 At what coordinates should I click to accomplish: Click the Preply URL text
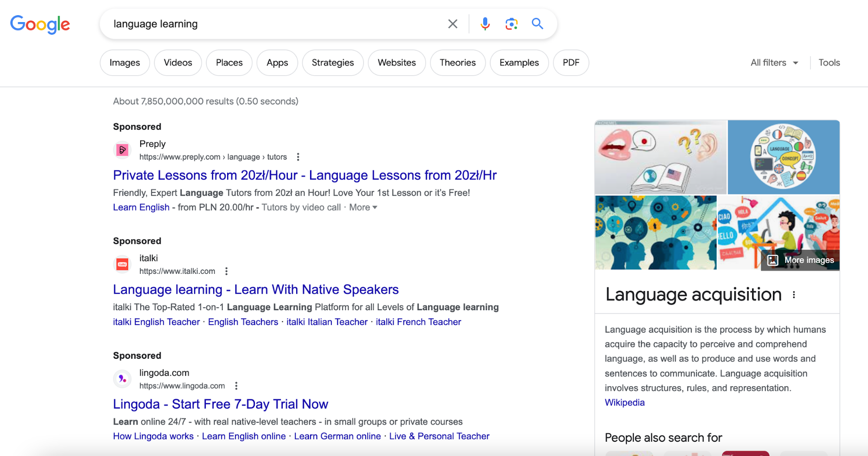click(x=213, y=157)
